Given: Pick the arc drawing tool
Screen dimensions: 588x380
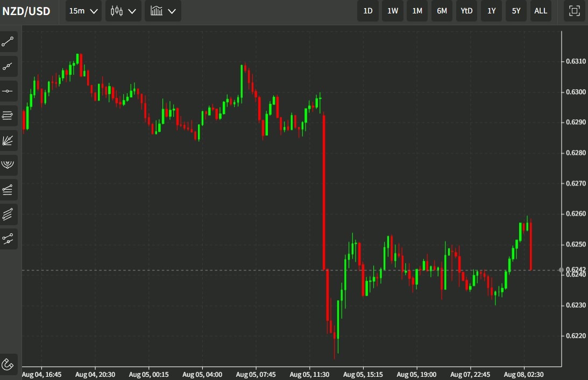Looking at the screenshot, I should [x=8, y=165].
